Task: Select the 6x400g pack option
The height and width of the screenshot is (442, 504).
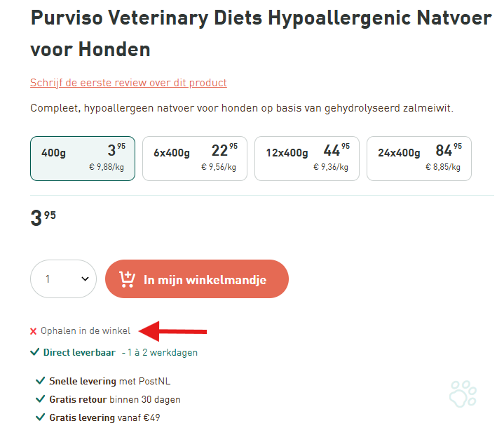Action: pos(195,159)
